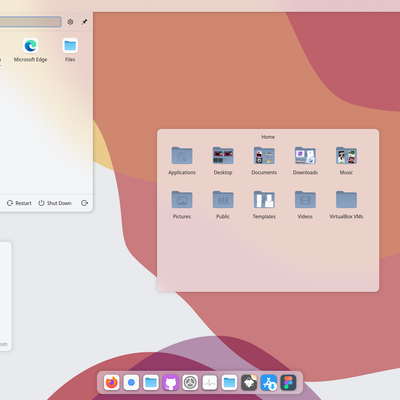The height and width of the screenshot is (400, 400).
Task: Open the Applications folder in Home widget
Action: [182, 161]
